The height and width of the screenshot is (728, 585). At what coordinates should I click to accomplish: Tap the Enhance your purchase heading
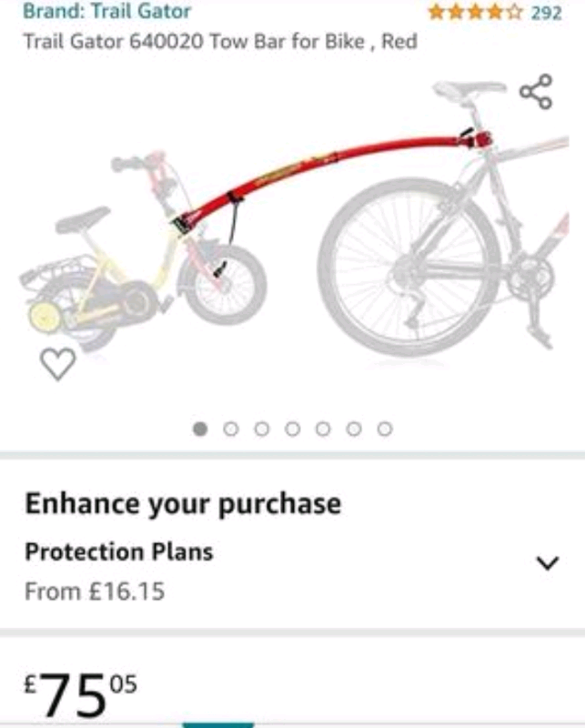(183, 504)
